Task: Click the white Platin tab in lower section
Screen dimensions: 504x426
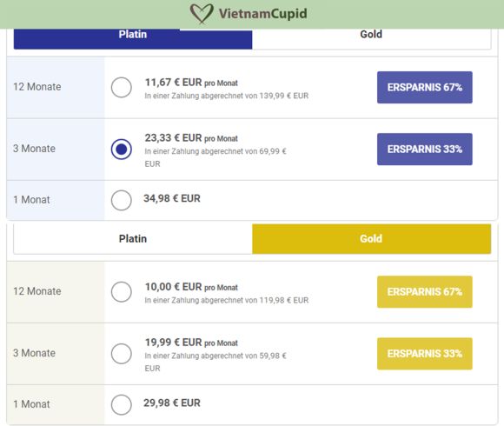Action: (x=133, y=239)
